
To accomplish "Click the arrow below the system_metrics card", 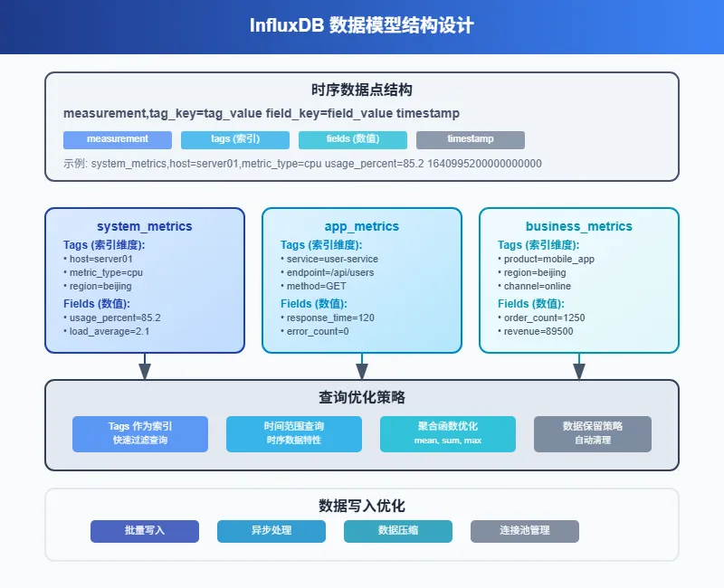I will [x=145, y=367].
